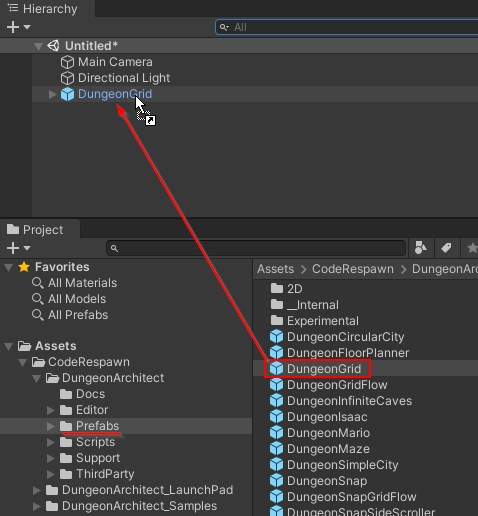Collapse the Untitled scene foldout

[39, 46]
